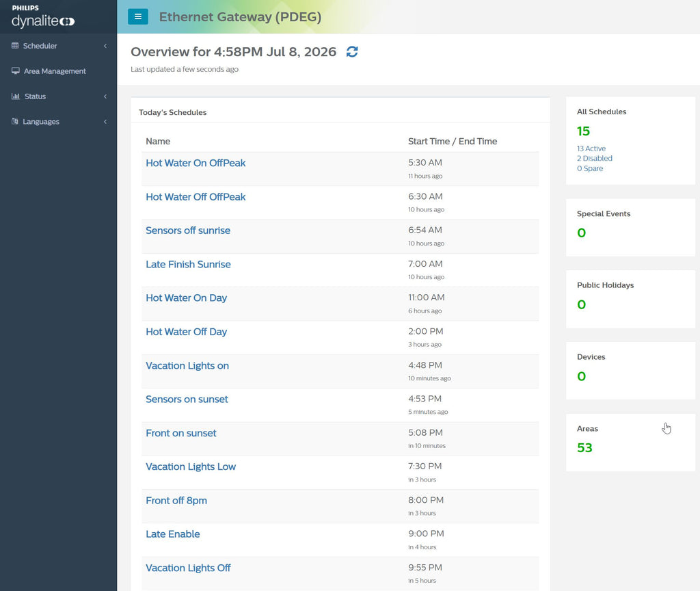The height and width of the screenshot is (591, 700).
Task: Click the All Schedules total 15
Action: tap(583, 131)
